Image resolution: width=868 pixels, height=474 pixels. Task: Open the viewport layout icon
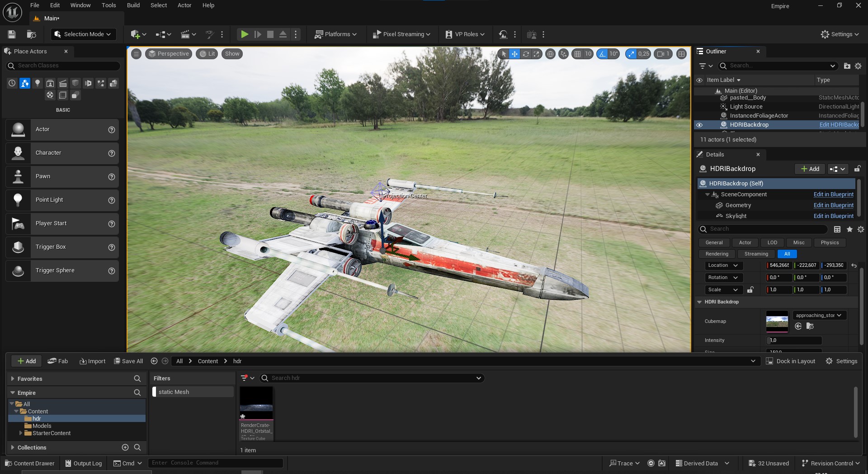point(681,54)
